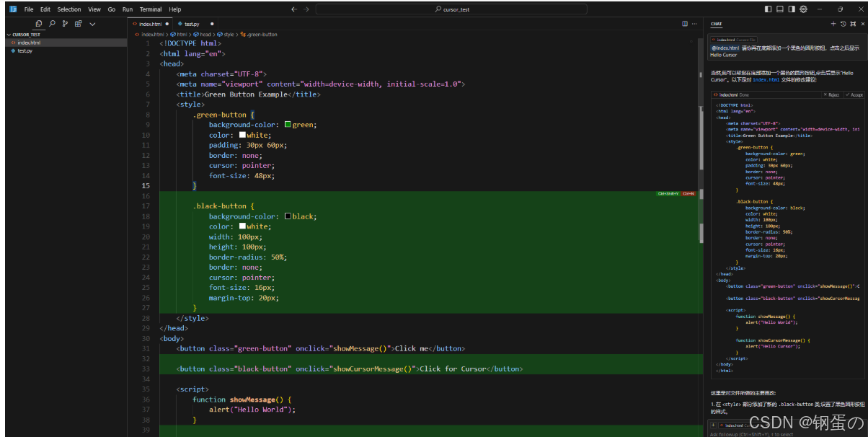Open the Search view icon
The height and width of the screenshot is (437, 868).
click(52, 24)
